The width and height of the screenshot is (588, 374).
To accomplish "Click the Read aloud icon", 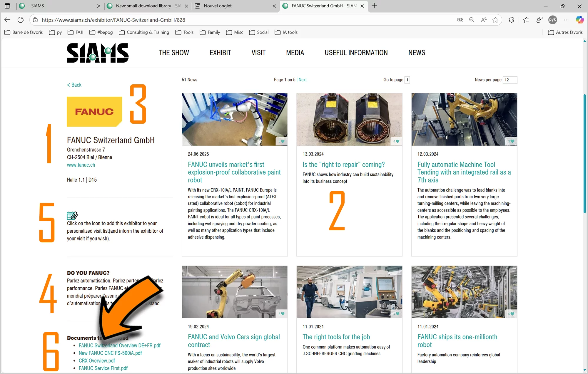I will 484,20.
